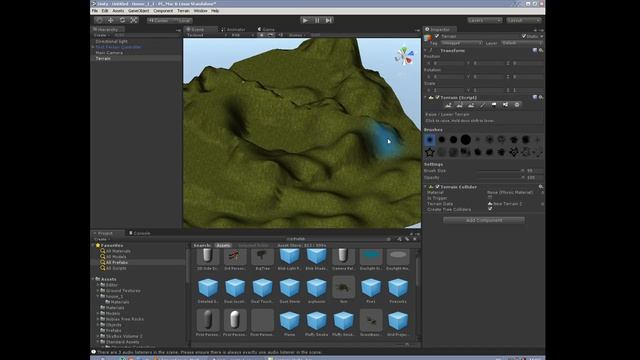This screenshot has height=360, width=640.
Task: Toggle scene lighting button in Scene toolbar
Action: 262,35
